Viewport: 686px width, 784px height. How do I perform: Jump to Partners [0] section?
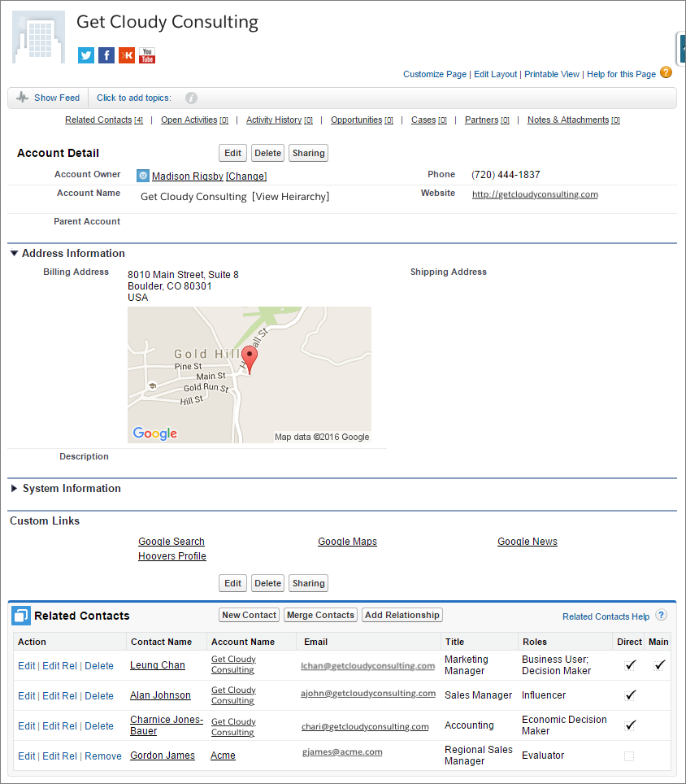(487, 120)
